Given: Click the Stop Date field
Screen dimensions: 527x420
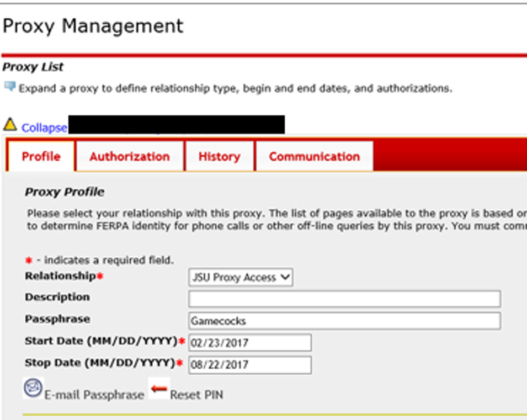Looking at the screenshot, I should (250, 365).
